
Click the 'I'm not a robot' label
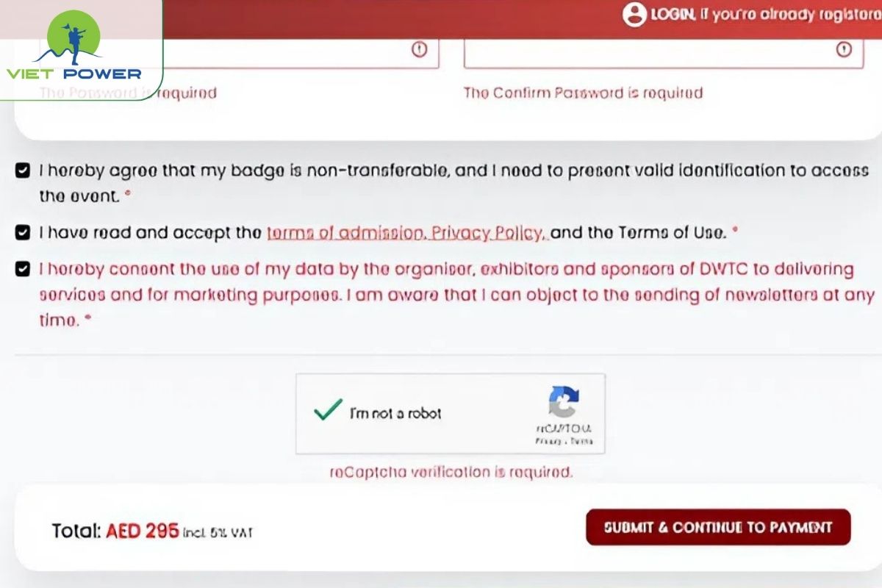click(x=395, y=414)
